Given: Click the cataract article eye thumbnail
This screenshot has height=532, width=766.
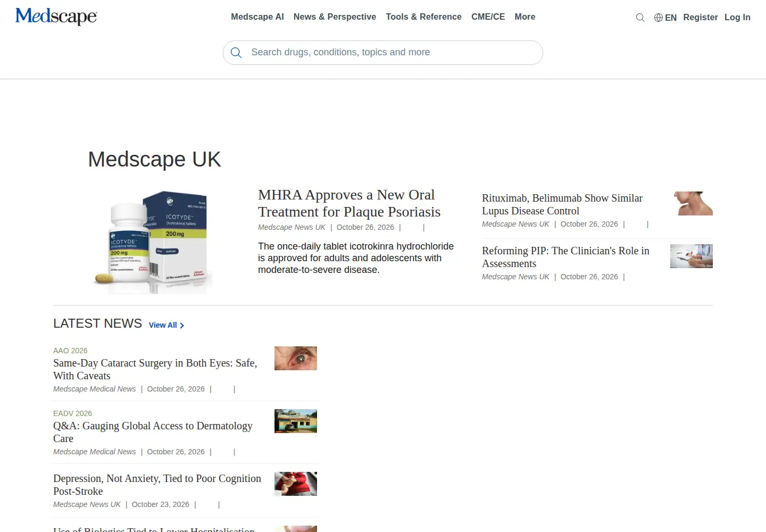Looking at the screenshot, I should coord(296,358).
